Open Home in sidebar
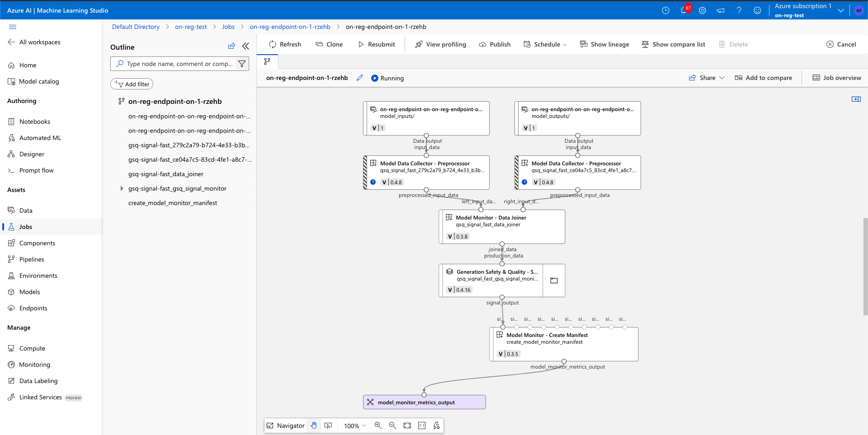This screenshot has height=435, width=868. (x=23, y=65)
